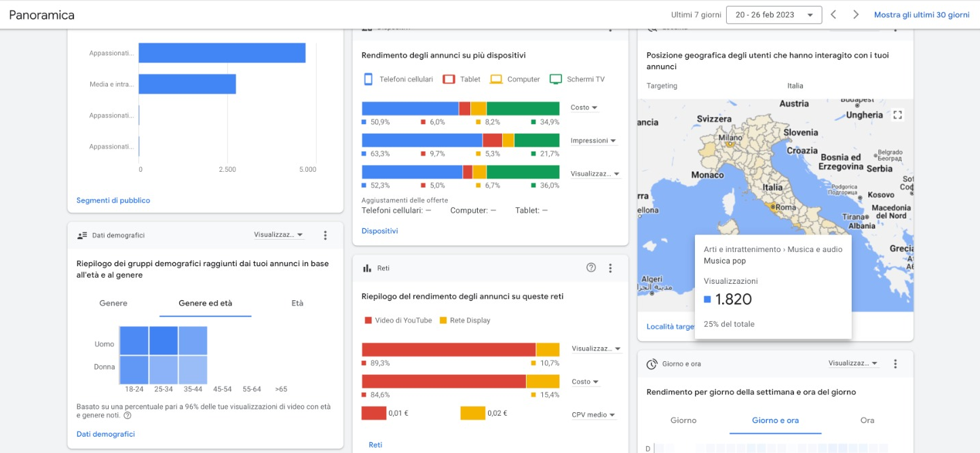This screenshot has width=980, height=453.
Task: Show the last 30 days link
Action: click(x=922, y=15)
